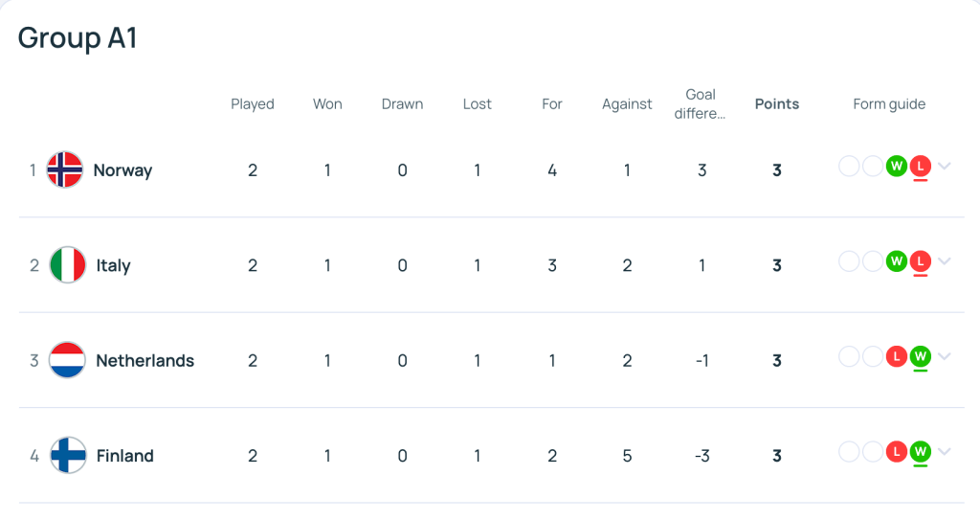Click Norway's red L form badge

921,167
